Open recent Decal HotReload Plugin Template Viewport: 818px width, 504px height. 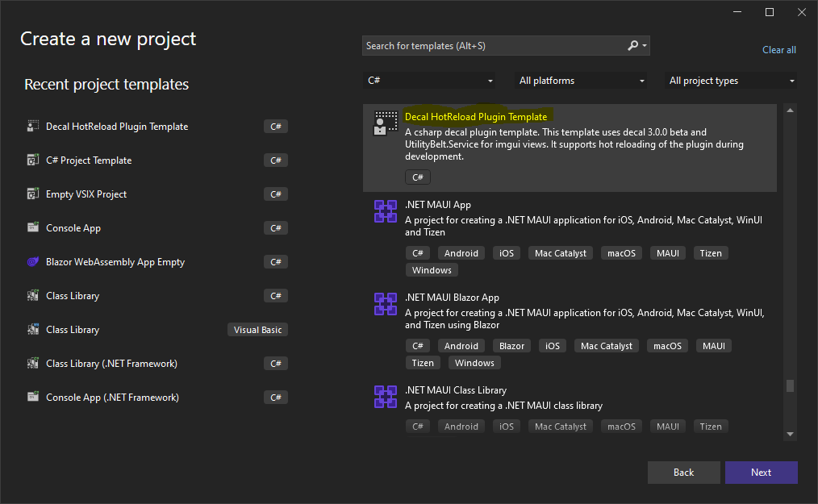(x=157, y=127)
